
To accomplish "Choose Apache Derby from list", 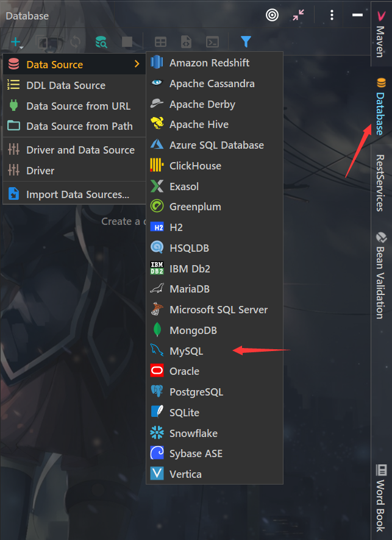I will 215,104.
